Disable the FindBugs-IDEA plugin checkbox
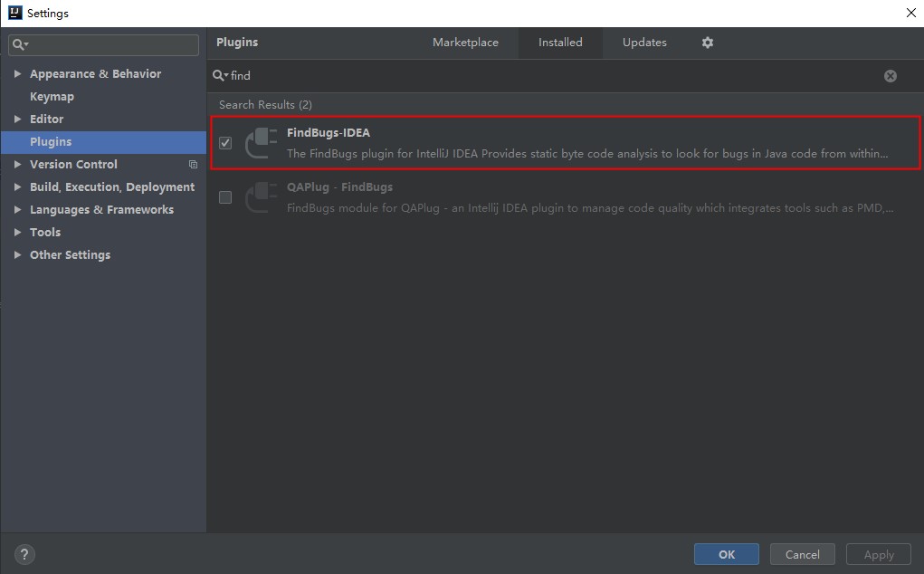The width and height of the screenshot is (924, 574). pyautogui.click(x=225, y=143)
